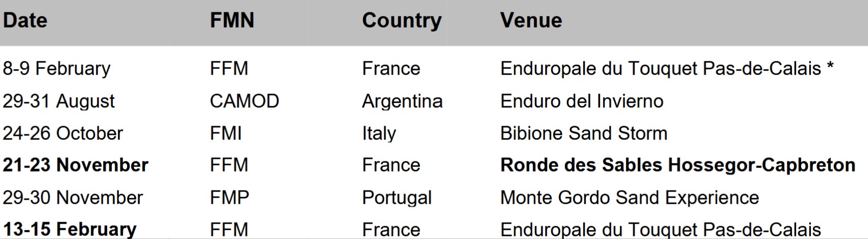Image resolution: width=868 pixels, height=239 pixels.
Task: Select the FMP federation cell
Action: point(229,198)
